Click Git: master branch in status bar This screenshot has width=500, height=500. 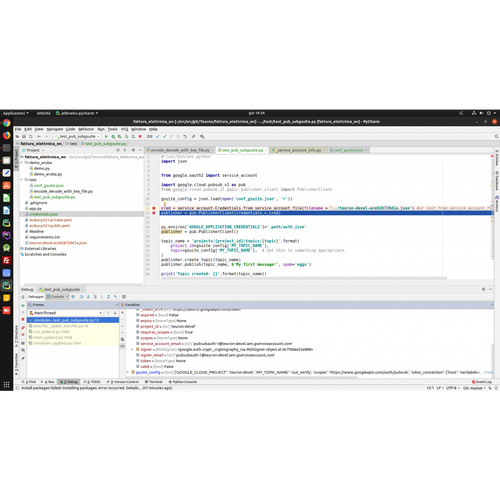coord(473,388)
